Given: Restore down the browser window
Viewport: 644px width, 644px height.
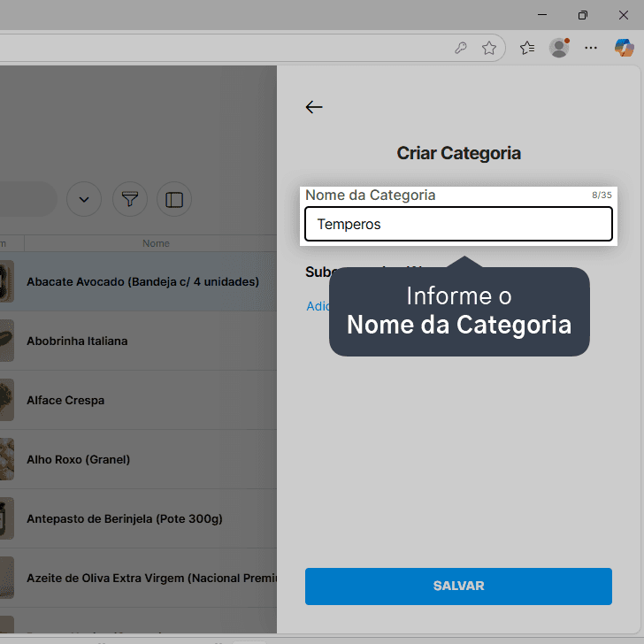Looking at the screenshot, I should coord(582,15).
